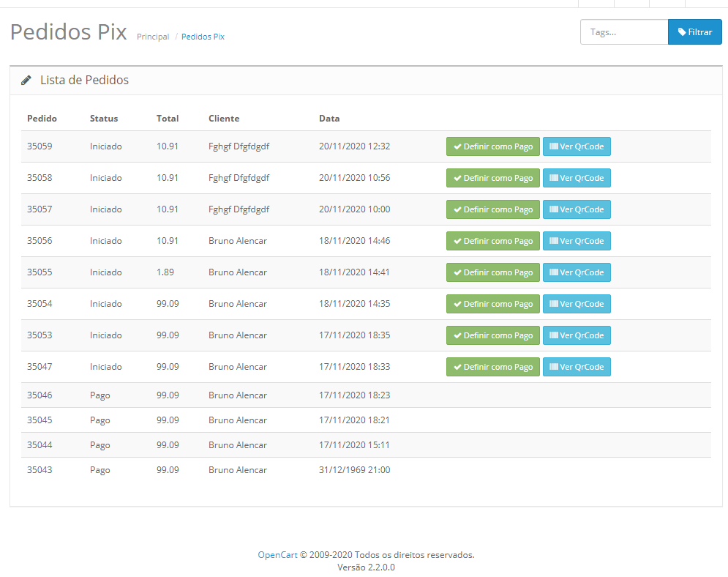This screenshot has height=577, width=728.
Task: Open Ver QrCode on order 35056
Action: pos(576,241)
